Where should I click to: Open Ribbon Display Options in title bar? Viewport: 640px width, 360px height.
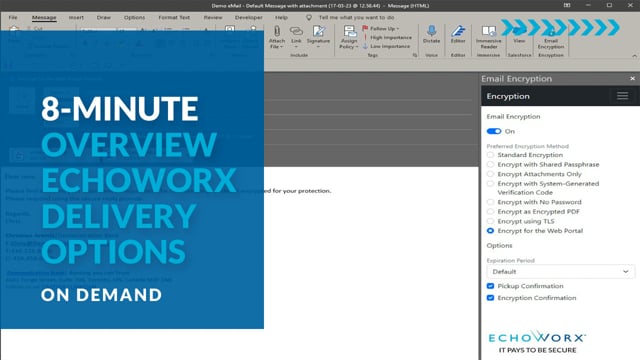(x=567, y=5)
